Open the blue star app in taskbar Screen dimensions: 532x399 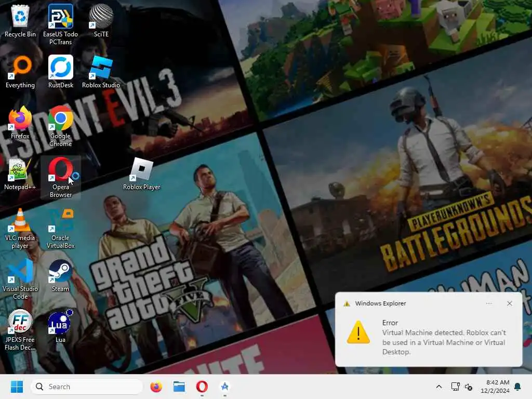tap(224, 387)
